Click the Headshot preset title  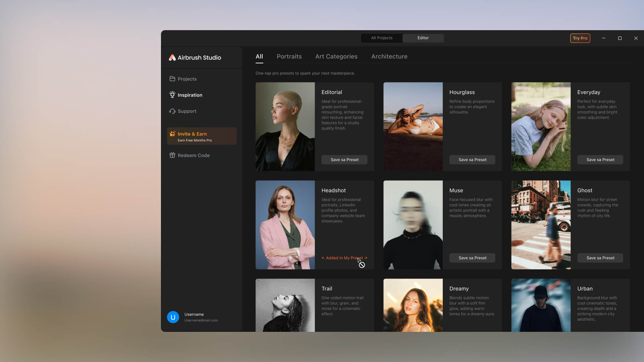click(333, 190)
